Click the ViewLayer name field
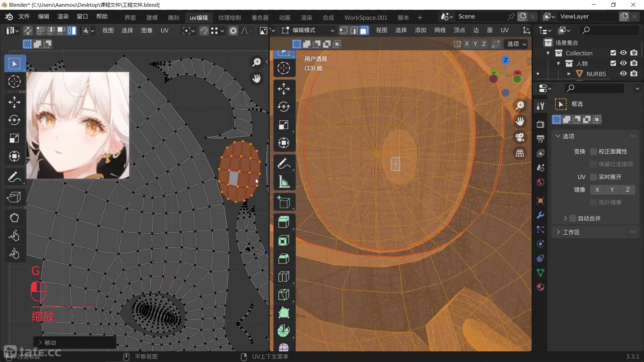 click(x=588, y=16)
